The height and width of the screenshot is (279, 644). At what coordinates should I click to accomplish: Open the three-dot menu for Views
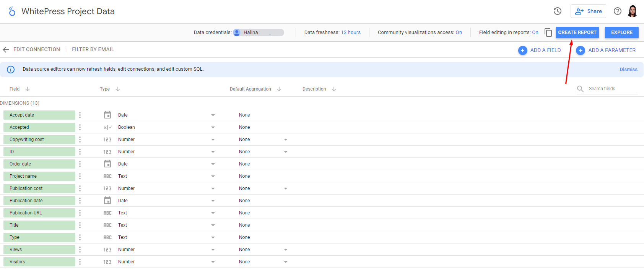(x=80, y=250)
